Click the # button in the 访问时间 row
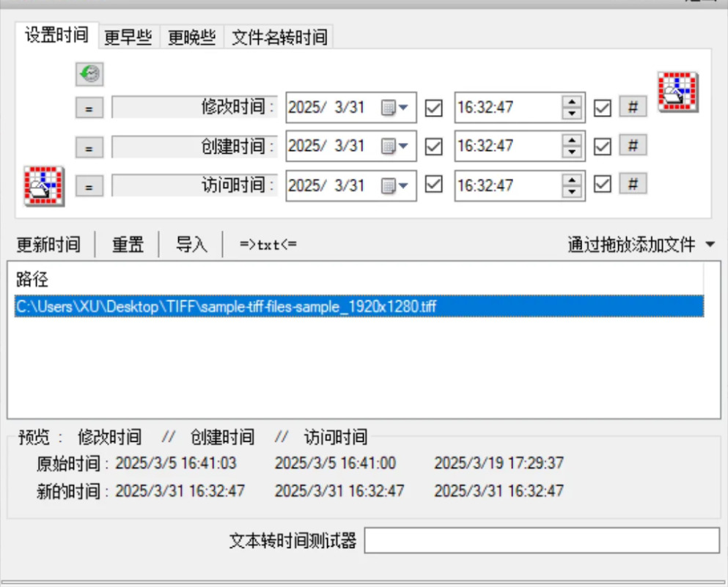 click(633, 184)
